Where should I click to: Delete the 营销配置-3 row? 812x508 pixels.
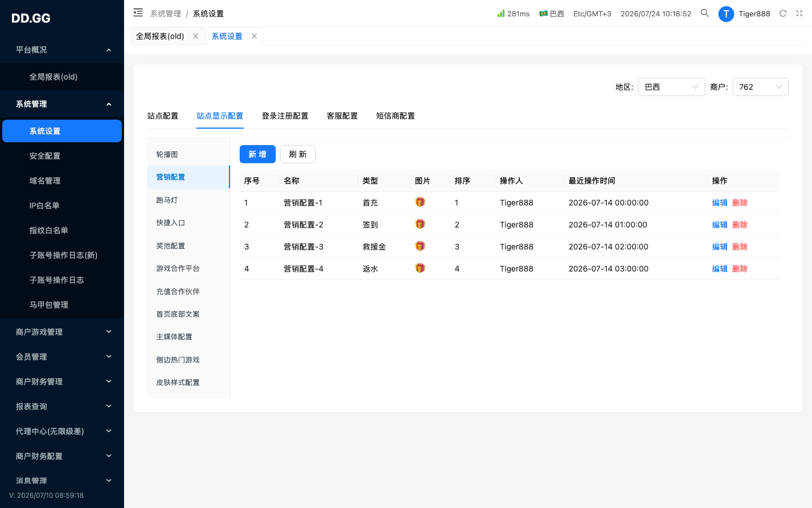tap(740, 247)
